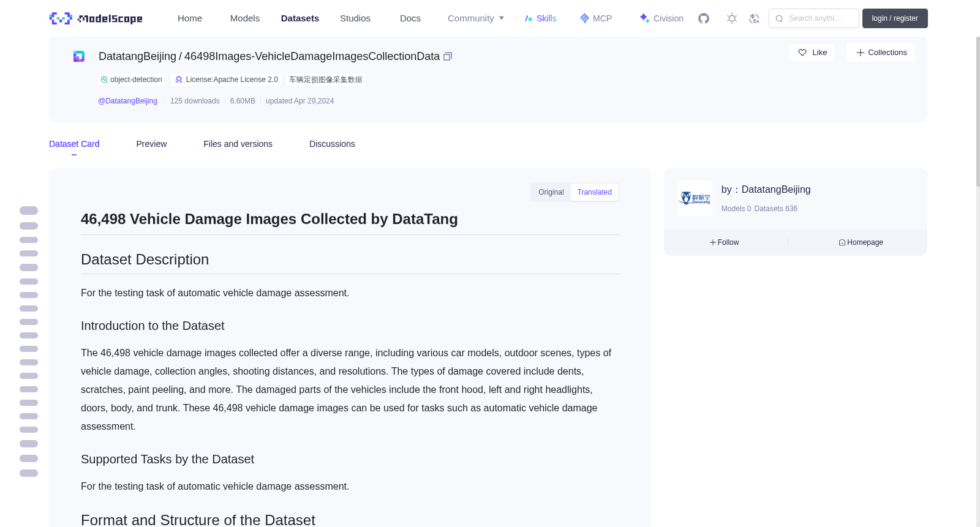The height and width of the screenshot is (527, 980).
Task: Click the Civision sparkle icon
Action: point(644,18)
